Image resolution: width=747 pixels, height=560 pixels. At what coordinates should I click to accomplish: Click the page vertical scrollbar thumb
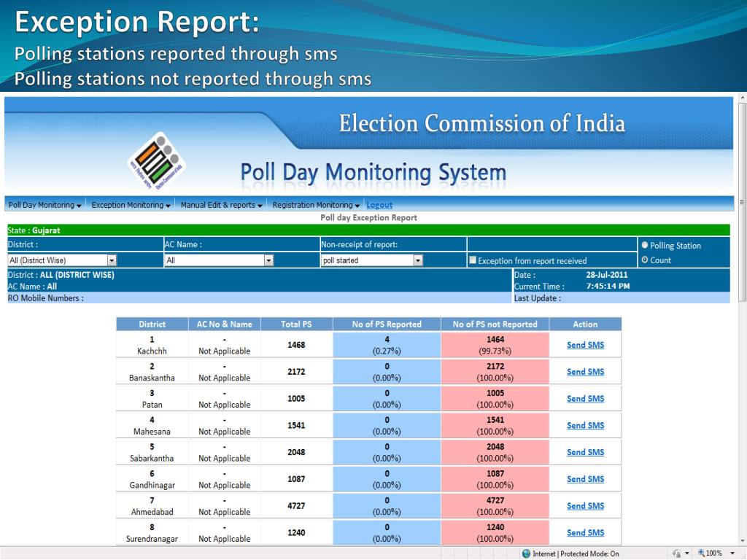pos(742,202)
